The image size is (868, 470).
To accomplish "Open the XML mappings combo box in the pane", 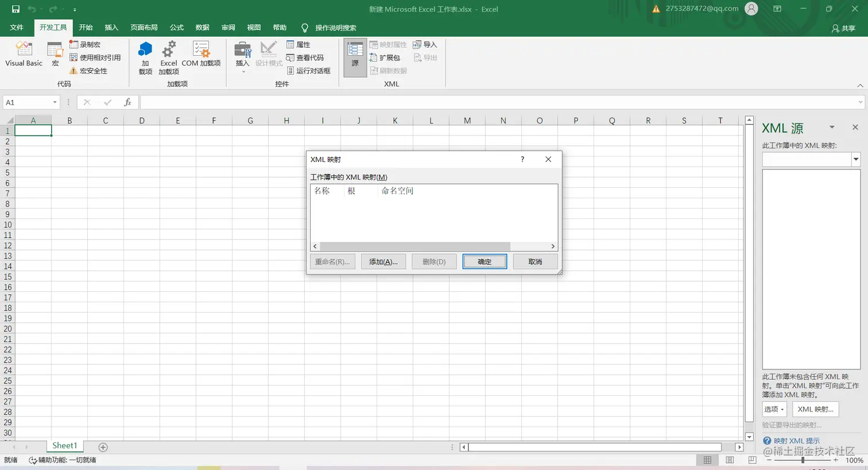I will [x=811, y=159].
